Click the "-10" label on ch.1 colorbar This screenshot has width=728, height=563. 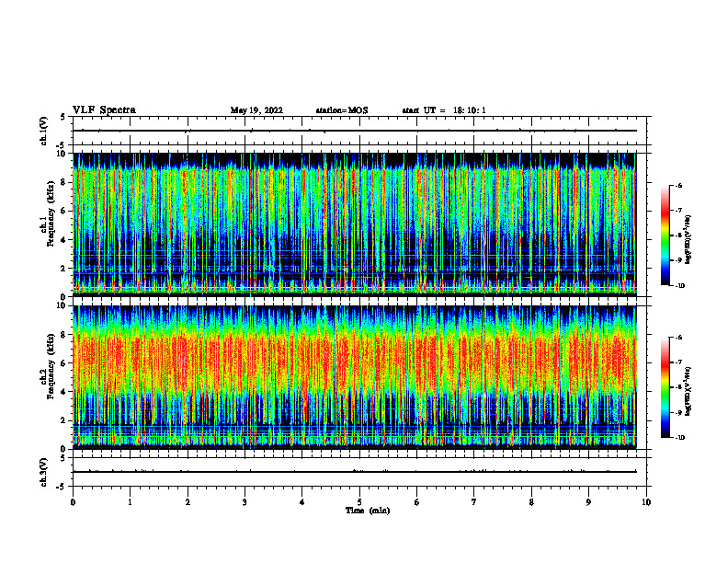tap(680, 286)
